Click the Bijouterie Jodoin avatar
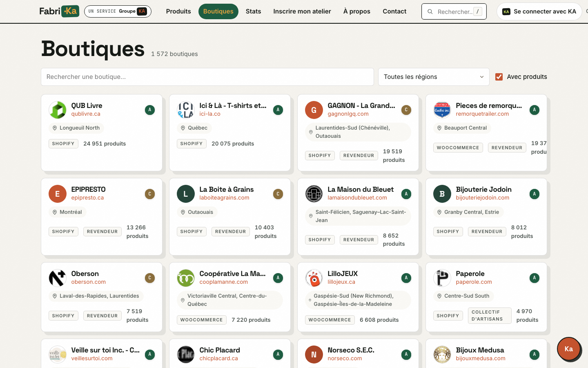Image resolution: width=588 pixels, height=368 pixels. pos(442,194)
